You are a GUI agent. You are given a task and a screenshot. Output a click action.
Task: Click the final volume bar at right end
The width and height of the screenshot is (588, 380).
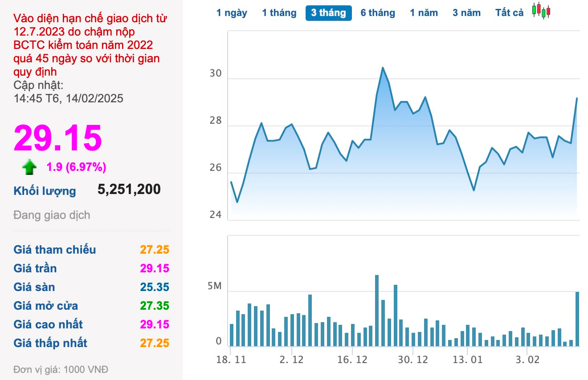(577, 319)
